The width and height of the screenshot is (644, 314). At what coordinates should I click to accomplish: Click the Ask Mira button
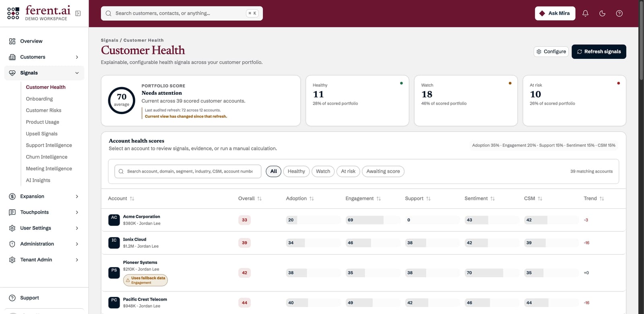(555, 13)
